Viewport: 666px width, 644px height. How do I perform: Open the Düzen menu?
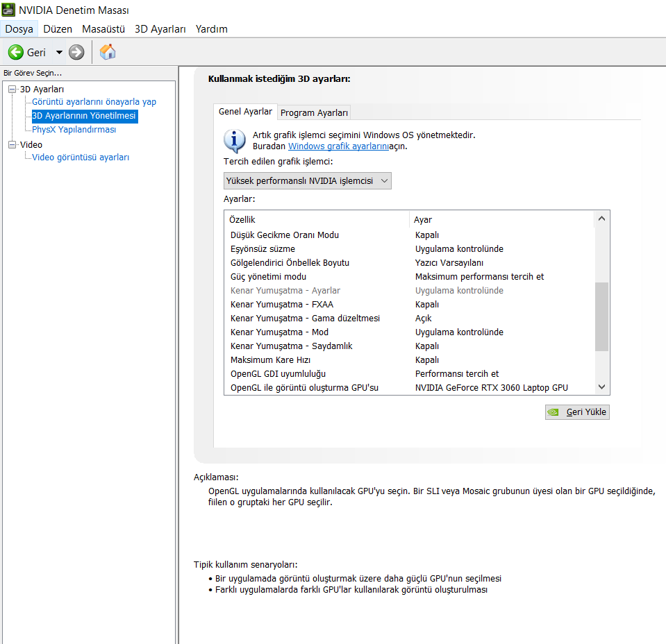click(58, 29)
